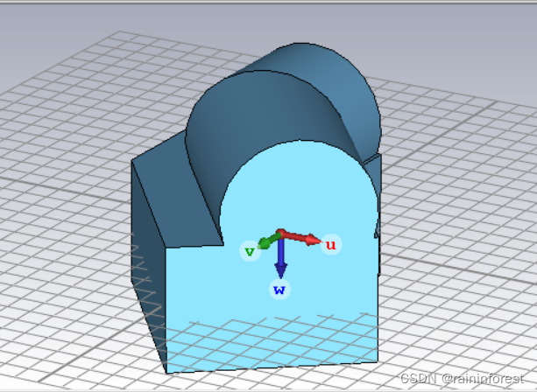Image resolution: width=537 pixels, height=392 pixels.
Task: Pick the dark left side face of solid
Action: click(148, 267)
